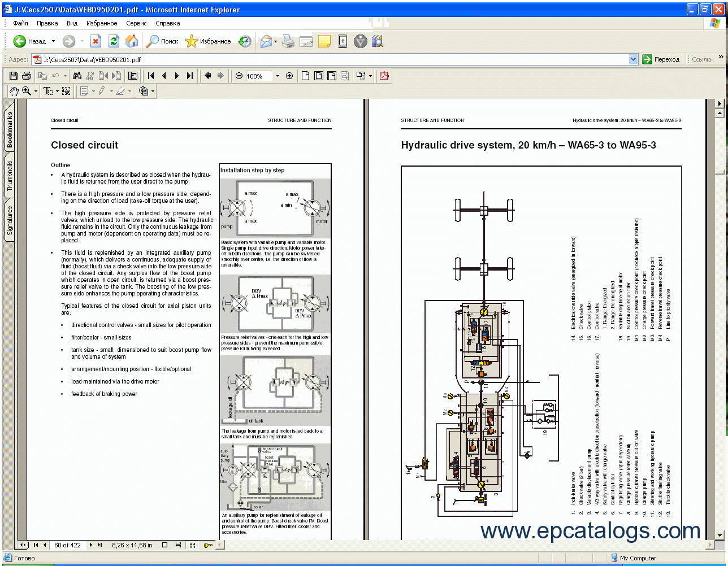Open the Вид menu

tap(72, 23)
